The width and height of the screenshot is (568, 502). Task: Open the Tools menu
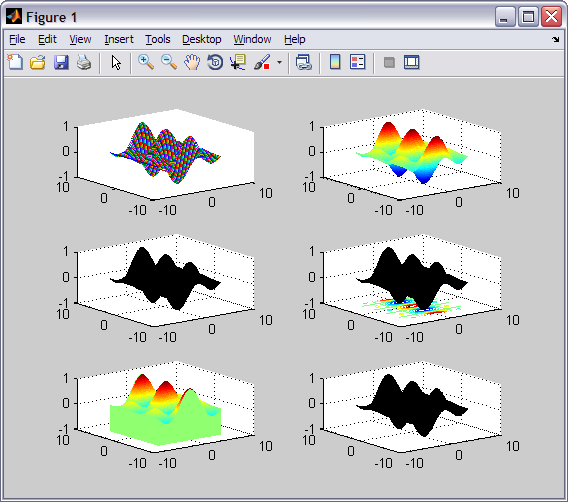[158, 39]
